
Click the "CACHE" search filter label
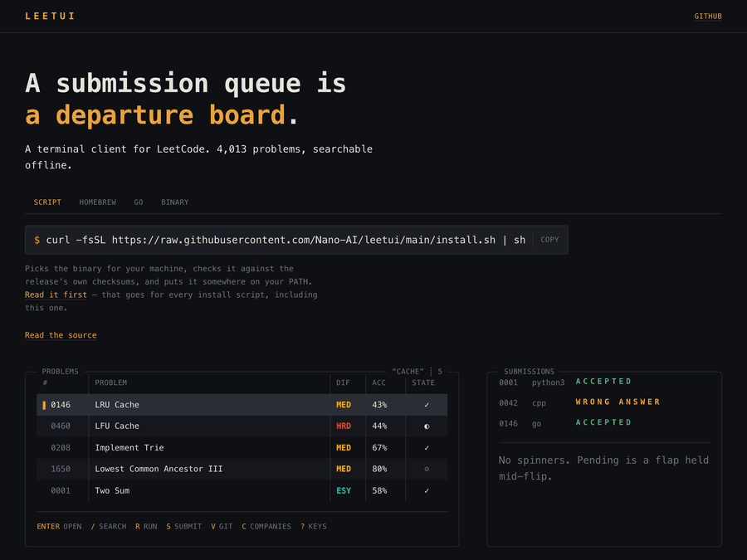click(x=408, y=372)
